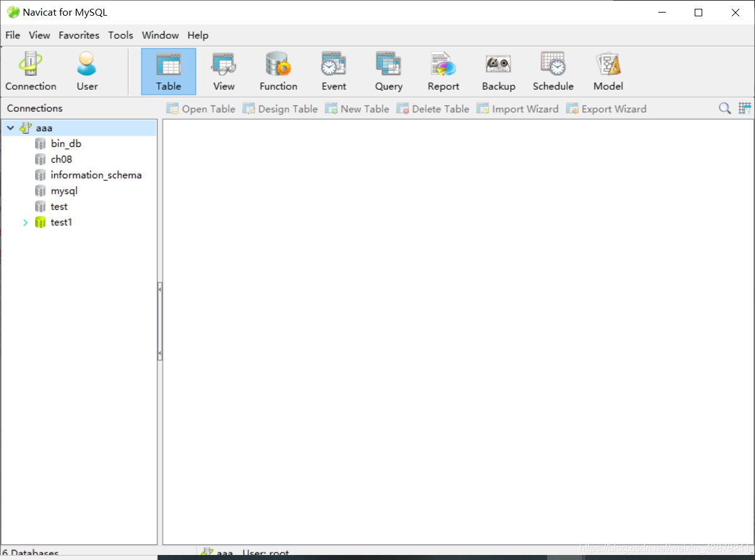Minimize the Navicat window
The image size is (755, 560).
coord(661,12)
